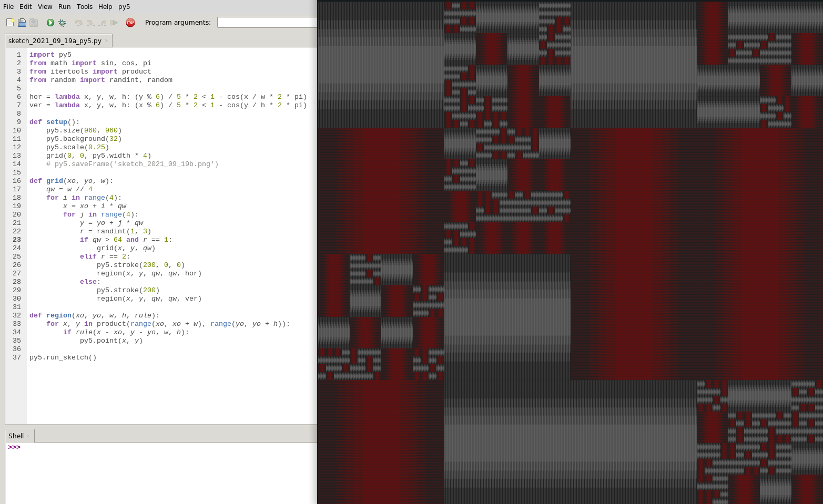Viewport: 823px width, 504px height.
Task: Close the Shell panel tab
Action: coord(28,436)
